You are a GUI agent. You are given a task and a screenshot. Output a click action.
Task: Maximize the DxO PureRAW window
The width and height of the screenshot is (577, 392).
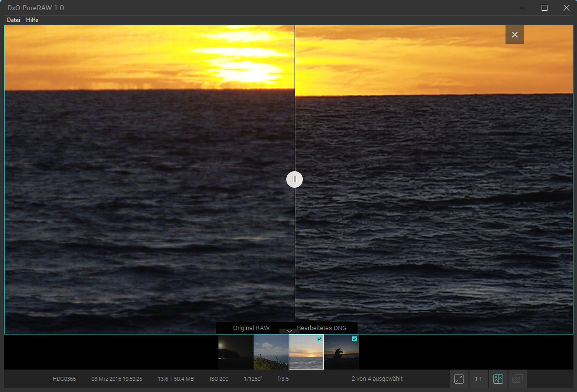tap(544, 8)
